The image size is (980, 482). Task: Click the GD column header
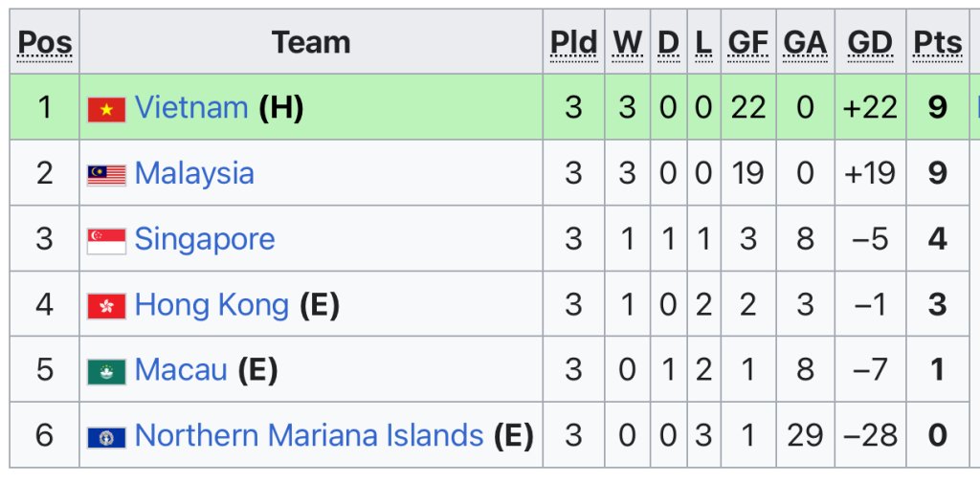(870, 42)
